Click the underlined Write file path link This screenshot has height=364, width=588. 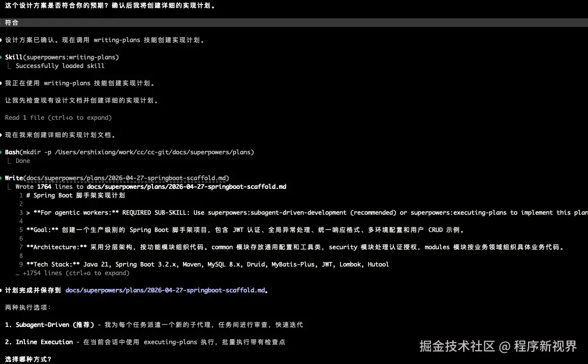127,178
